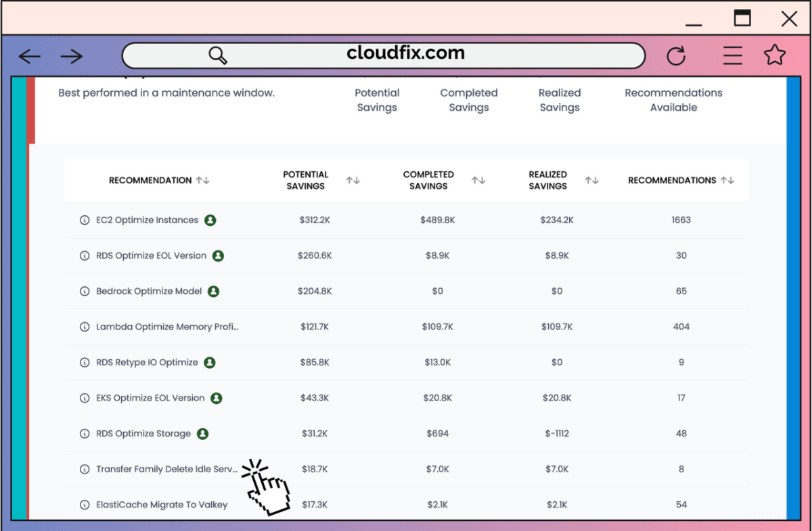The width and height of the screenshot is (812, 531).
Task: Select the $43.3K potential savings value
Action: (x=315, y=398)
